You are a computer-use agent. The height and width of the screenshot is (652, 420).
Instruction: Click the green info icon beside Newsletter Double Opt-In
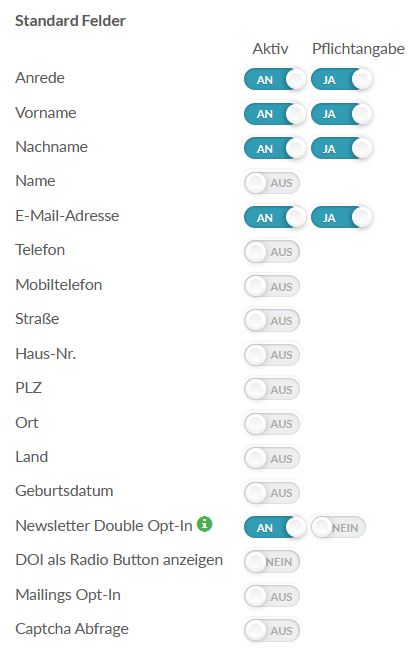[x=204, y=524]
